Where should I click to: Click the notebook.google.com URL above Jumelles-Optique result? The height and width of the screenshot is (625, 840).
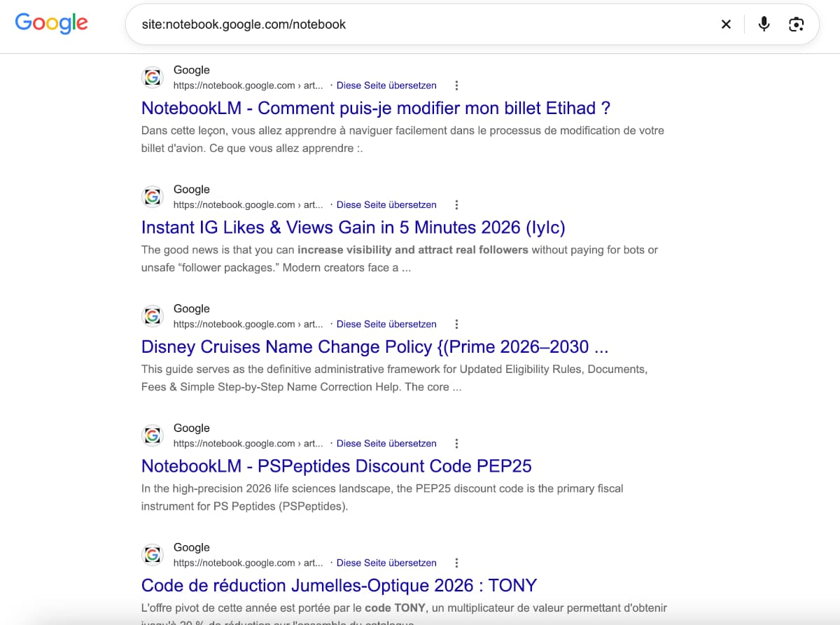[x=248, y=563]
